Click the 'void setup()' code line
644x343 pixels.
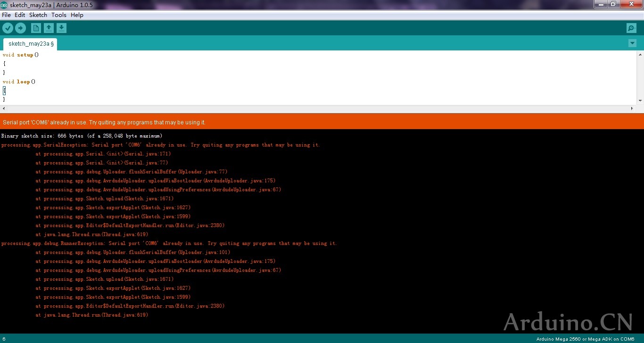(x=21, y=55)
